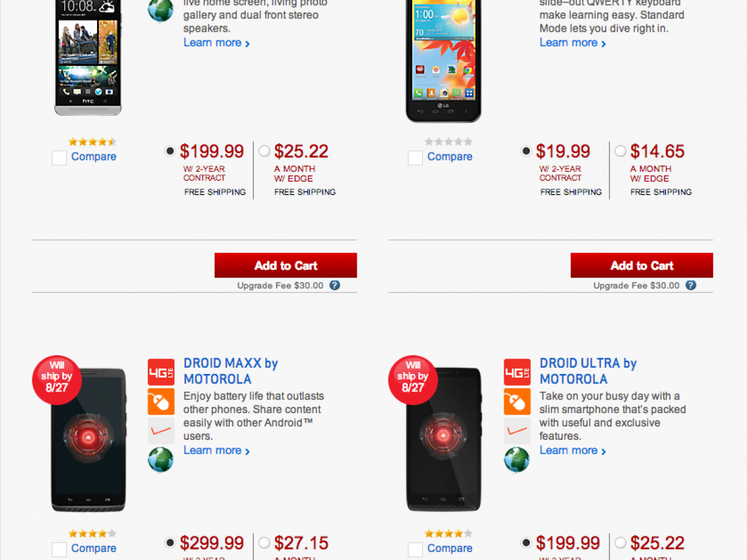Click help icon next to left Upgrade Fee
747x560 pixels.
[x=335, y=286]
